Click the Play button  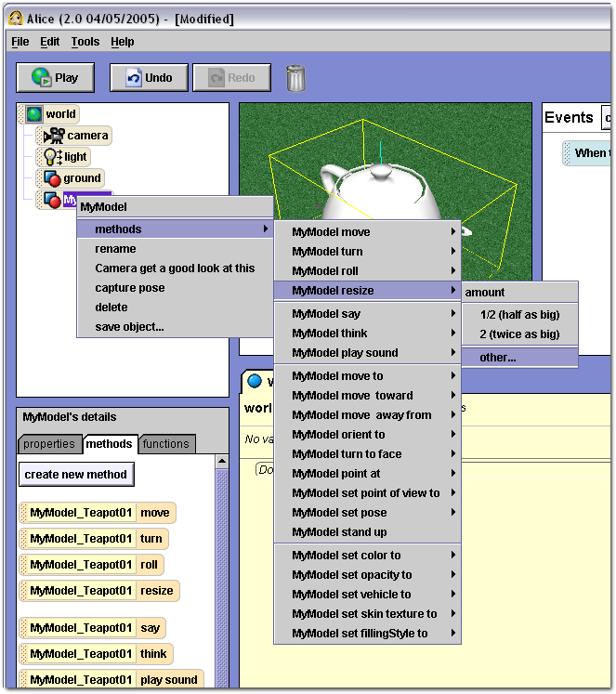point(56,78)
